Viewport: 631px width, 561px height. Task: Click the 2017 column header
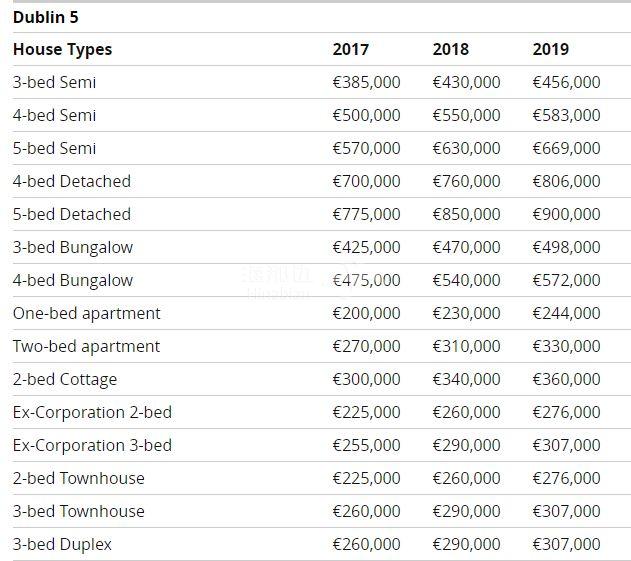click(x=350, y=49)
